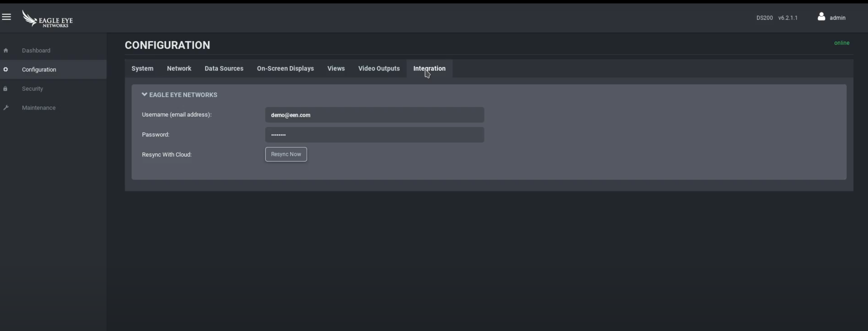Click the Configuration gear icon
Screen dimensions: 868x331
coord(5,70)
